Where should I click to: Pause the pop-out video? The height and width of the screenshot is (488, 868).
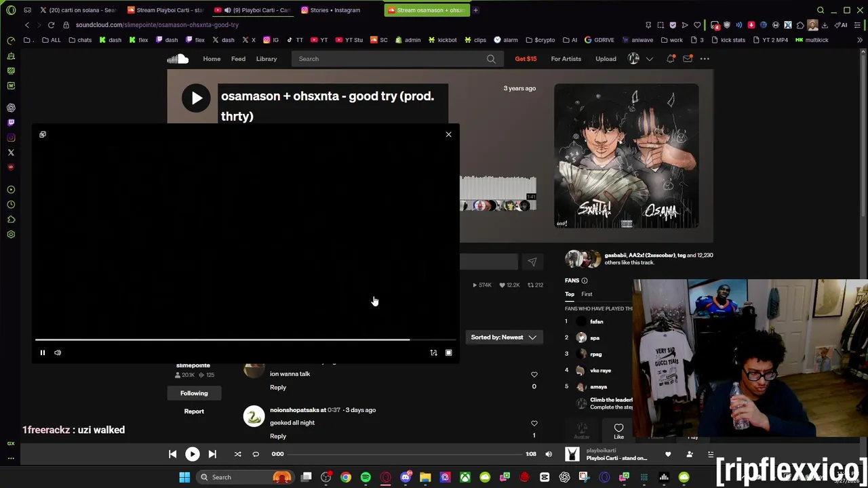42,352
